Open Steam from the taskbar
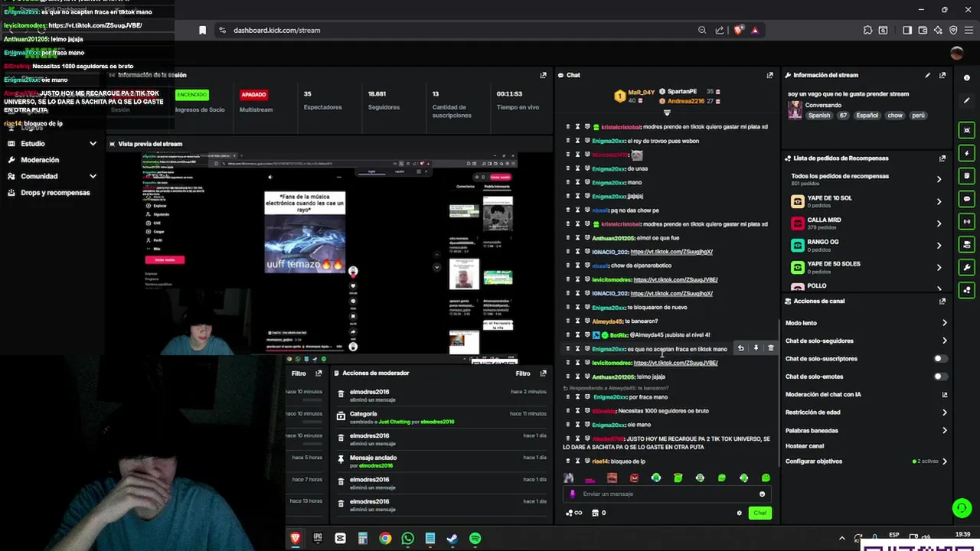980x551 pixels. (452, 539)
